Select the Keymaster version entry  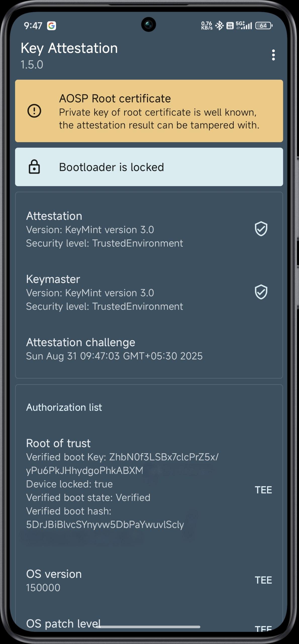point(149,292)
